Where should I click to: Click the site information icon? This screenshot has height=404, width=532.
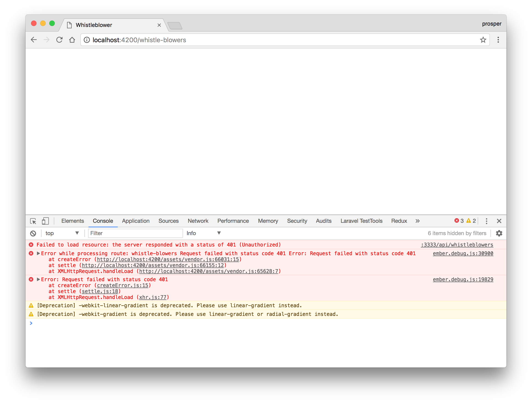tap(87, 40)
